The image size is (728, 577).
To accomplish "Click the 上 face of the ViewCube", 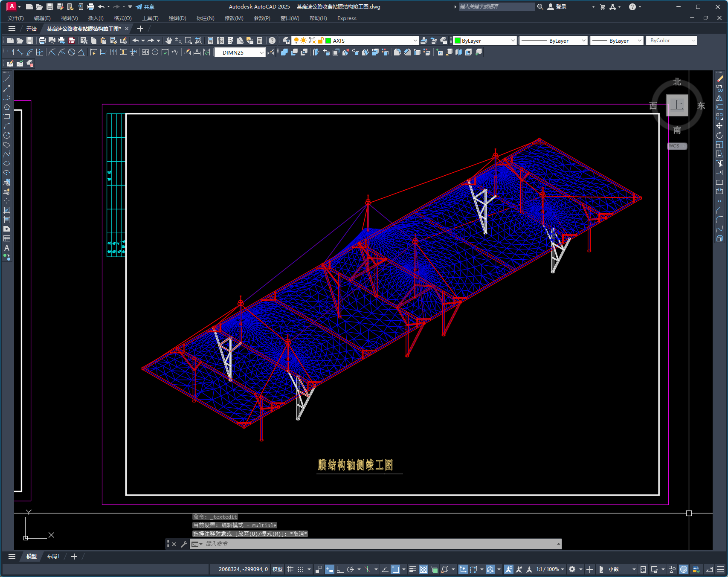I will [677, 105].
